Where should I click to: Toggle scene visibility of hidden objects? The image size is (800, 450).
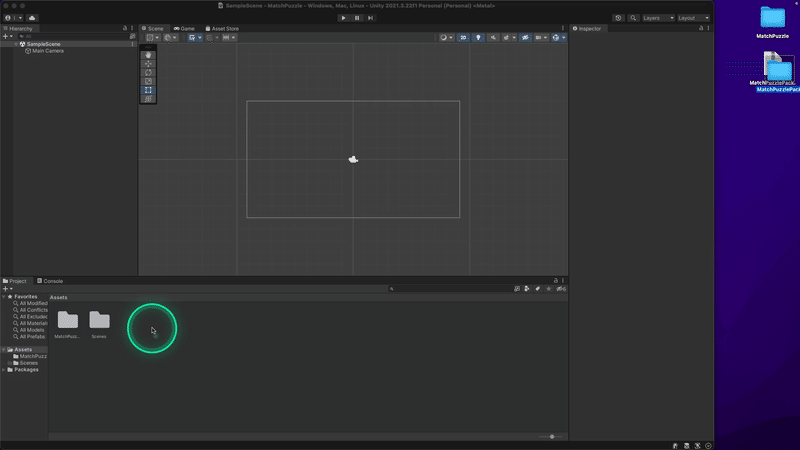tap(525, 37)
